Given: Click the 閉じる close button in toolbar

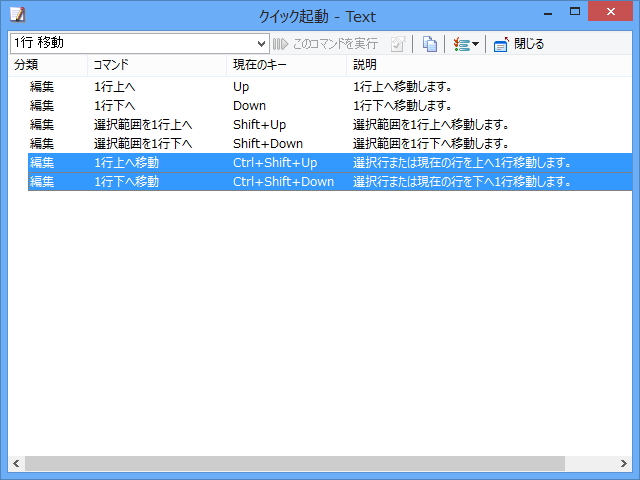Looking at the screenshot, I should [x=518, y=44].
